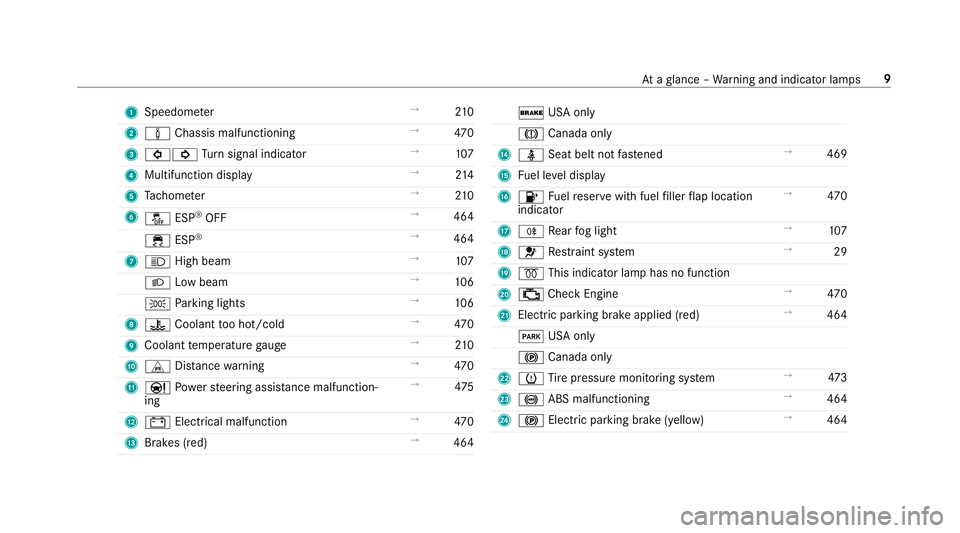
Task: Click the High beam icon
Action: 157,262
